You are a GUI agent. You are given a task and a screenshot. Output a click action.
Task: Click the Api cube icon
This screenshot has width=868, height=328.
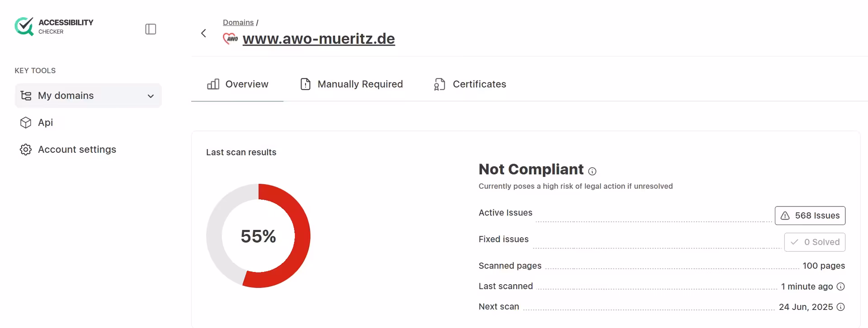tap(26, 123)
